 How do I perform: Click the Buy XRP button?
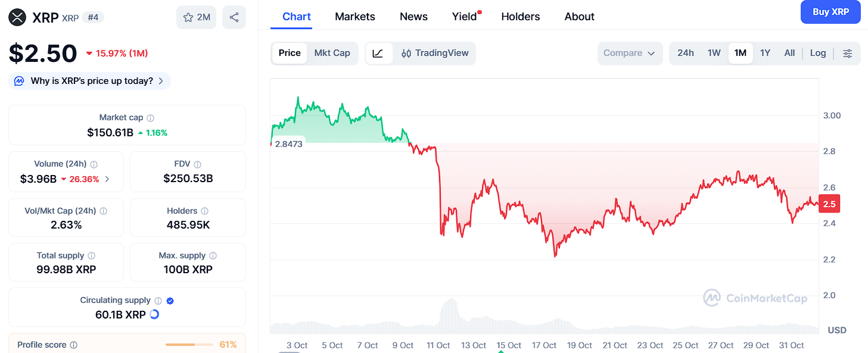pyautogui.click(x=830, y=12)
